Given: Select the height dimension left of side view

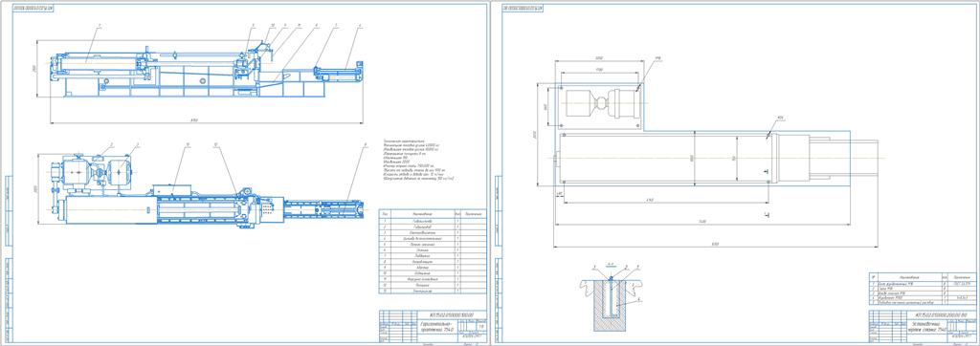Looking at the screenshot, I should pyautogui.click(x=38, y=69).
